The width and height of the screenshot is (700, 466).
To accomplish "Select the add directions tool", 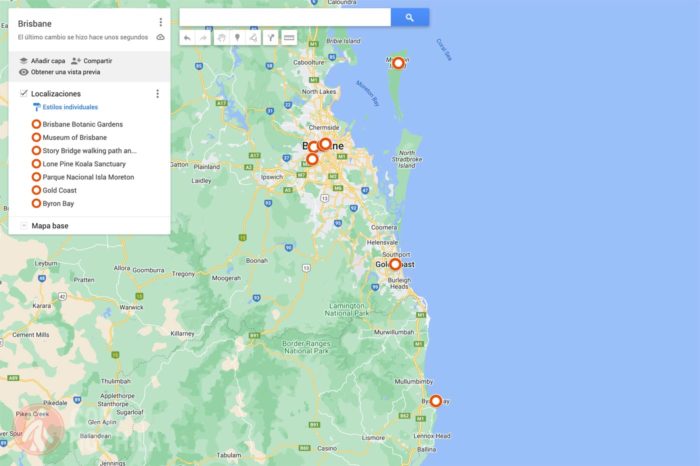I will [x=271, y=38].
